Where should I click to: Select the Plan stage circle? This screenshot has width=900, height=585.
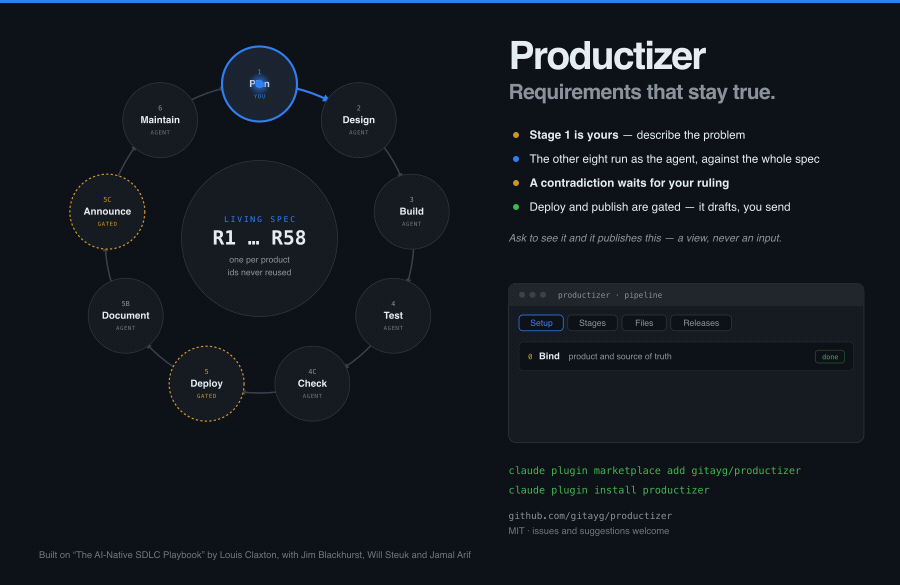point(259,84)
